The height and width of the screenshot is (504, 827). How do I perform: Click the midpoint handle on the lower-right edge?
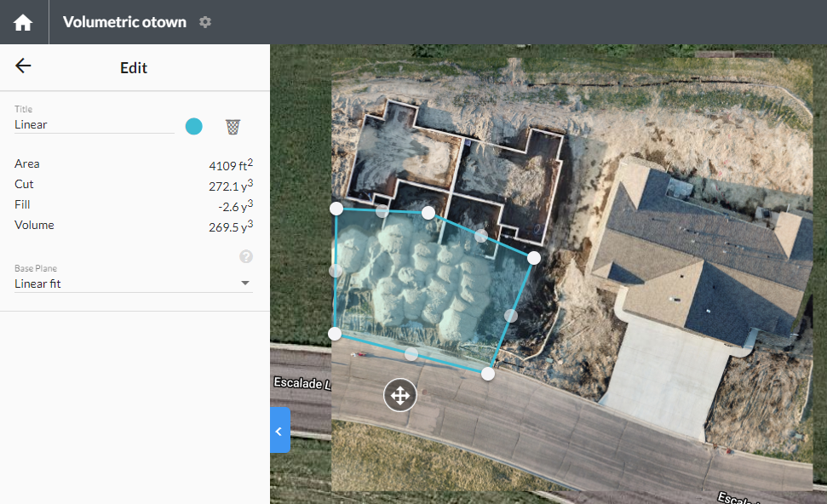point(510,316)
